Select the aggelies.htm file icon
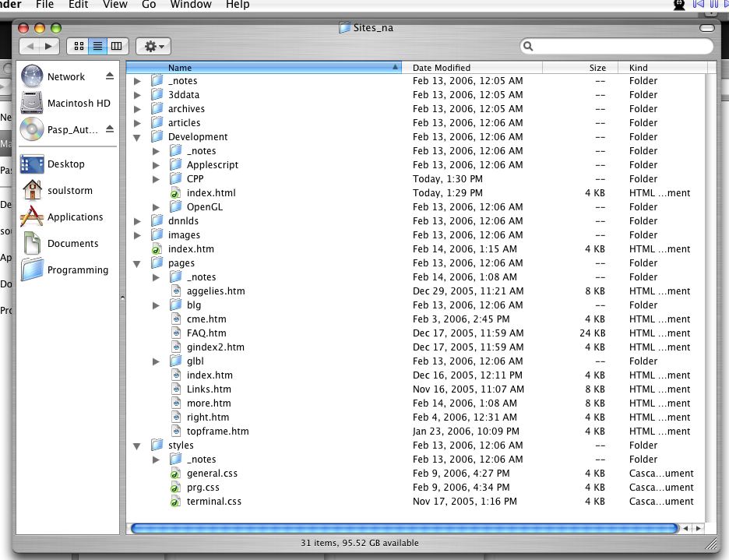 176,291
